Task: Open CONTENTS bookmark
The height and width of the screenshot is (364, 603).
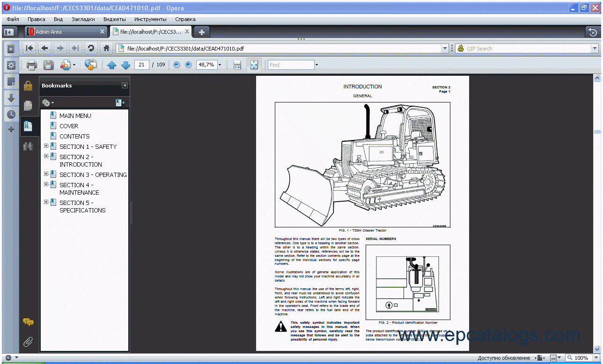Action: (74, 136)
